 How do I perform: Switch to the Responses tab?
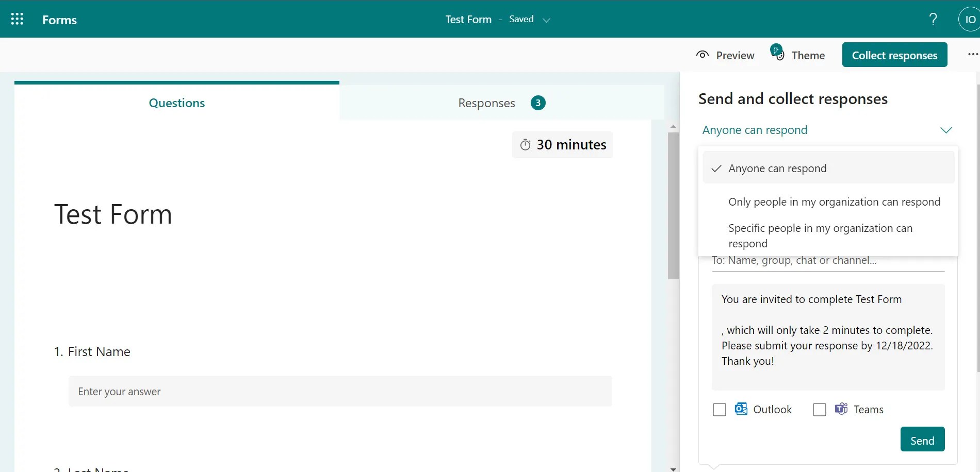486,103
